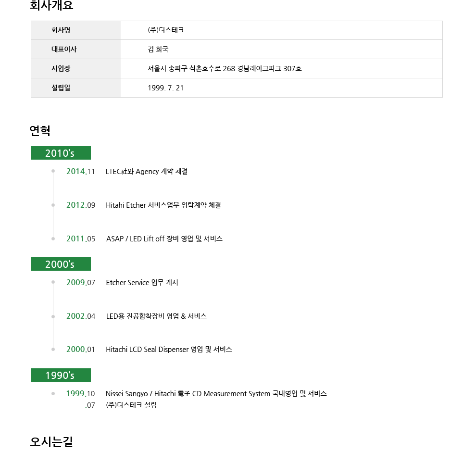Click the 2000's green decade banner
The image size is (476, 464).
pos(61,264)
